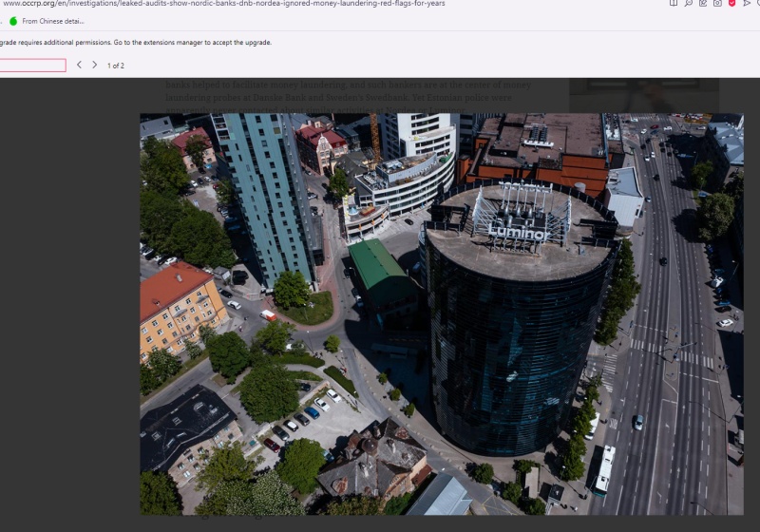
Task: Open the edit note icon in address bar
Action: 703,4
